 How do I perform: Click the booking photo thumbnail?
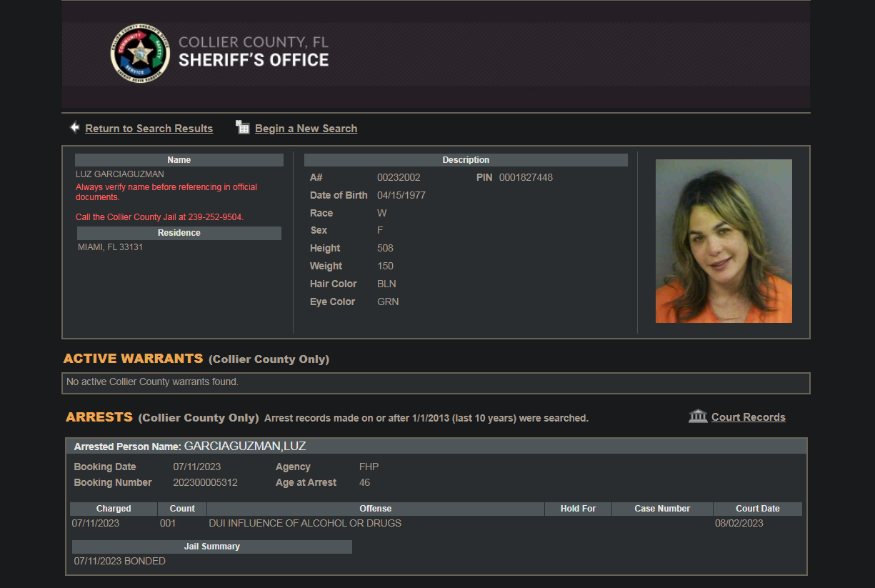724,241
